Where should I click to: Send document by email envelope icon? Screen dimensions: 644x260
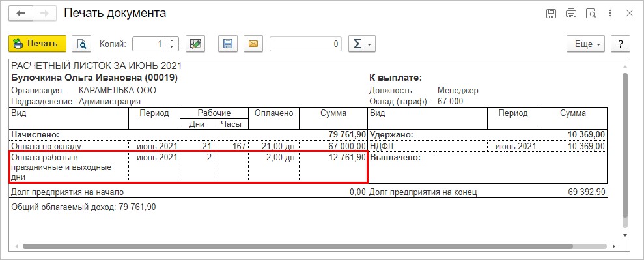[x=253, y=44]
